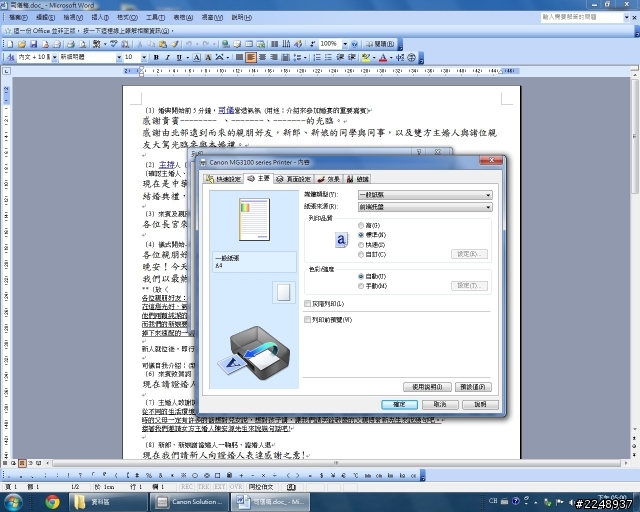Screen dimensions: 640x512
Task: Switch to 維護 tab in printer dialog
Action: click(x=358, y=179)
